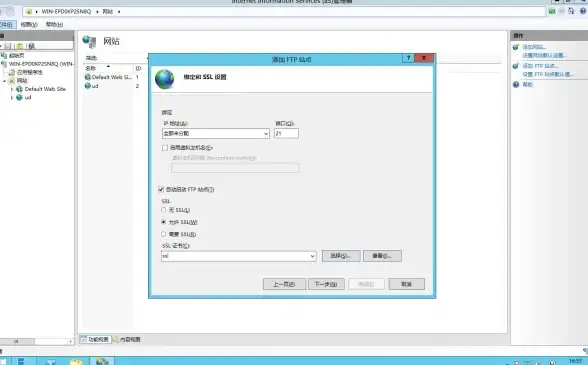
Task: Click the Home icon beside address bar
Action: click(571, 11)
